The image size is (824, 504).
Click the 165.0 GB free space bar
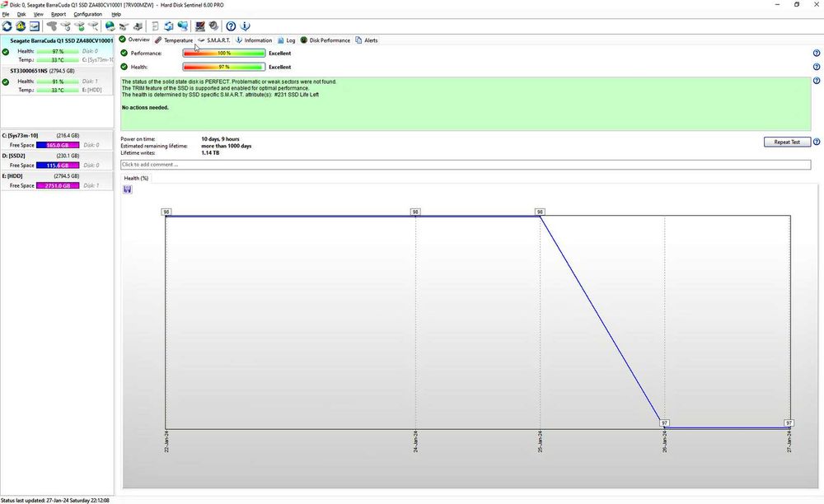[x=58, y=145]
